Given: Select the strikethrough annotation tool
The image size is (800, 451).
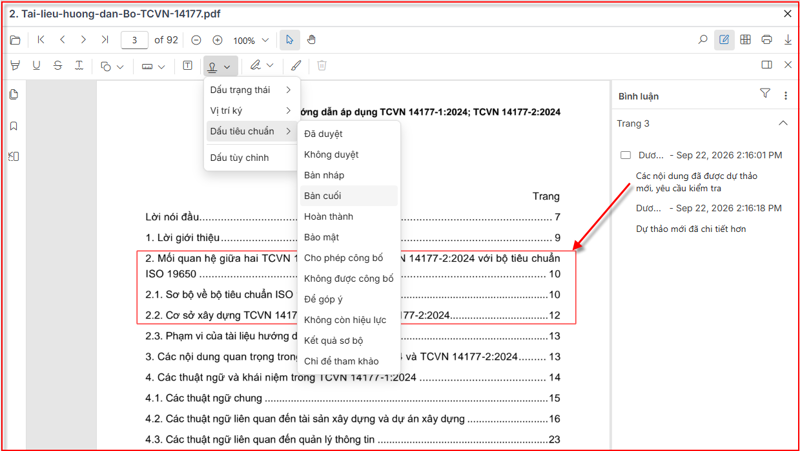Looking at the screenshot, I should pyautogui.click(x=58, y=66).
